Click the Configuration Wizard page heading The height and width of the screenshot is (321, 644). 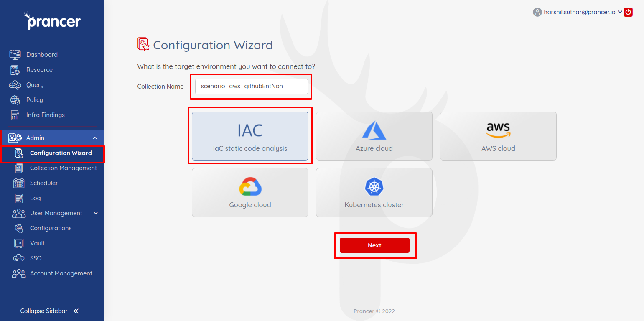click(x=213, y=45)
